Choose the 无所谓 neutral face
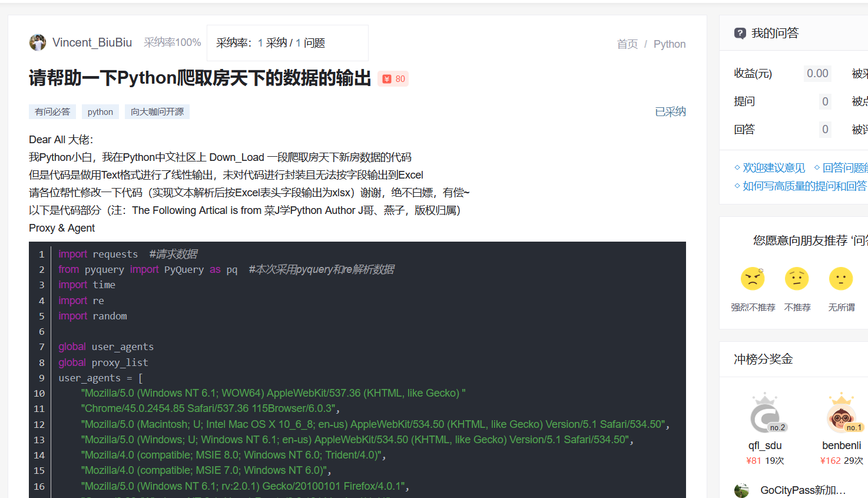Viewport: 868px width, 498px height. coord(841,279)
